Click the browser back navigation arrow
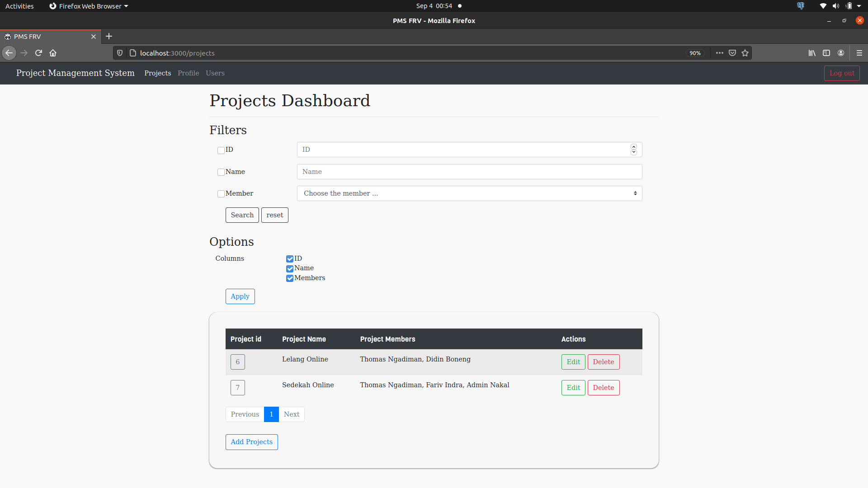 tap(9, 53)
